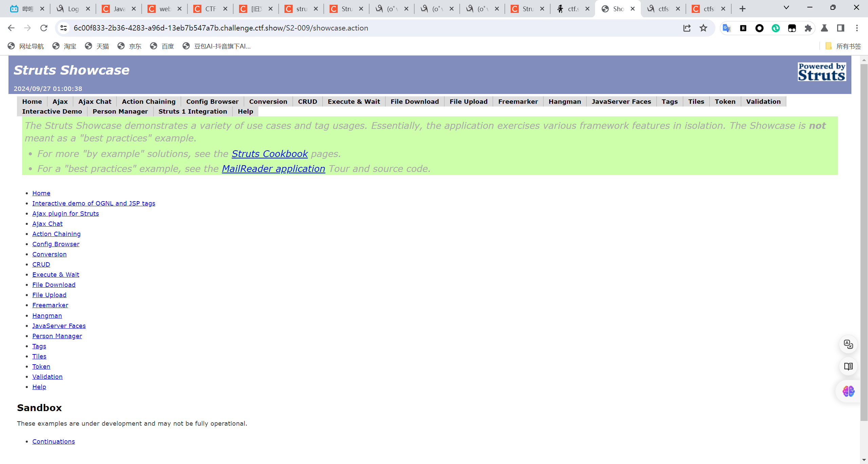Open the Extensions puzzle-piece menu
The height and width of the screenshot is (464, 868).
808,28
